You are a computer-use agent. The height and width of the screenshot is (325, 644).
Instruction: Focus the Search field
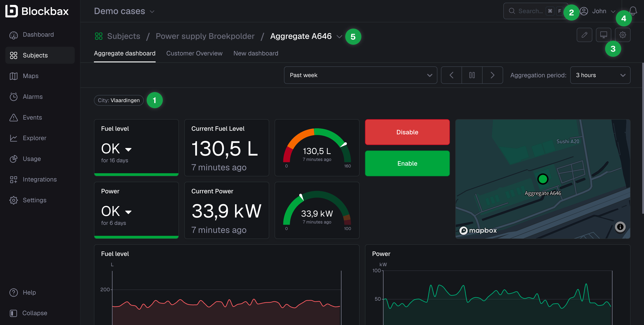(535, 11)
